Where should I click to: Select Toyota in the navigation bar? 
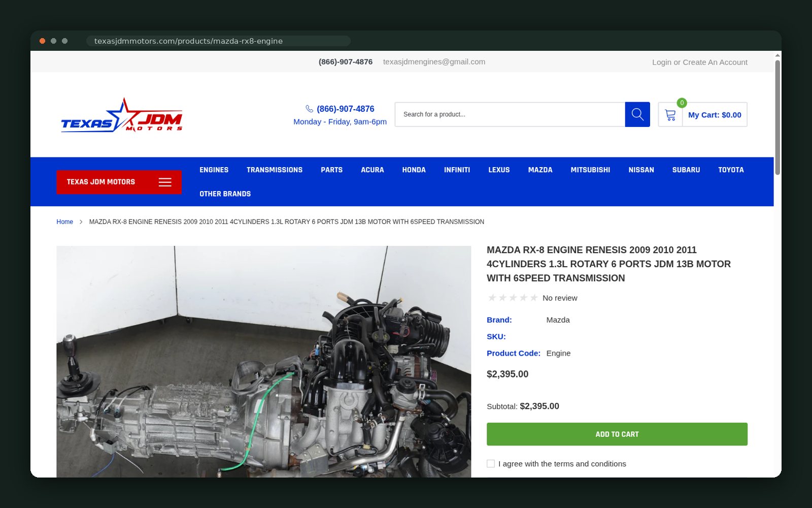pyautogui.click(x=731, y=170)
